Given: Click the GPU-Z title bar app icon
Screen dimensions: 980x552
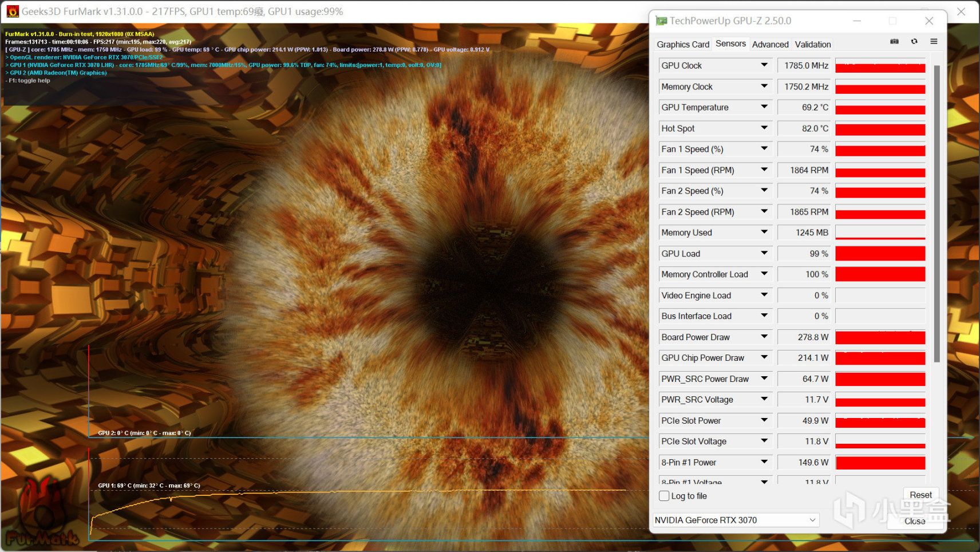Looking at the screenshot, I should pos(661,21).
